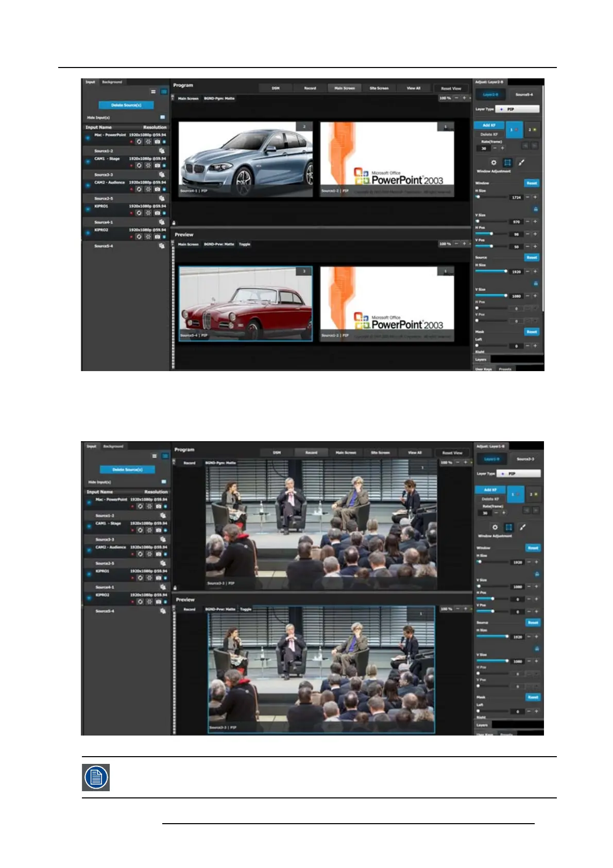Open gear settings icon in Layer2-B adjust panel
This screenshot has height=868, width=613.
coord(493,162)
